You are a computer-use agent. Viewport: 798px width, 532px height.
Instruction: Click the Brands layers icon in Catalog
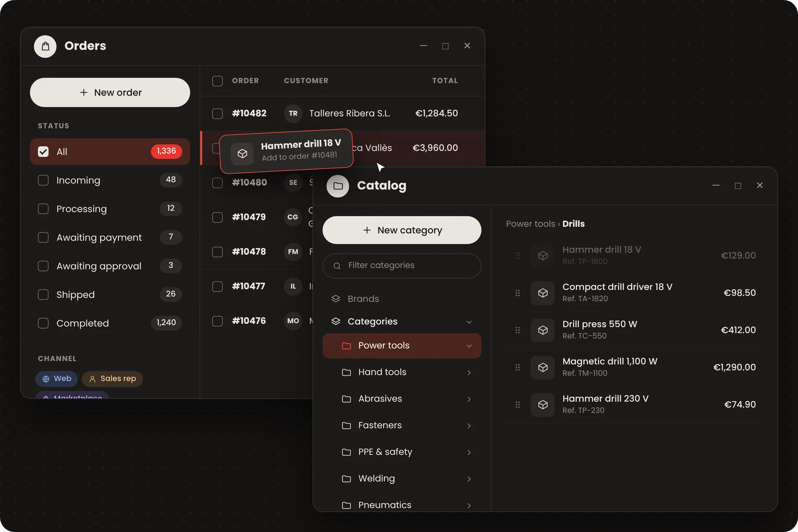(x=336, y=299)
